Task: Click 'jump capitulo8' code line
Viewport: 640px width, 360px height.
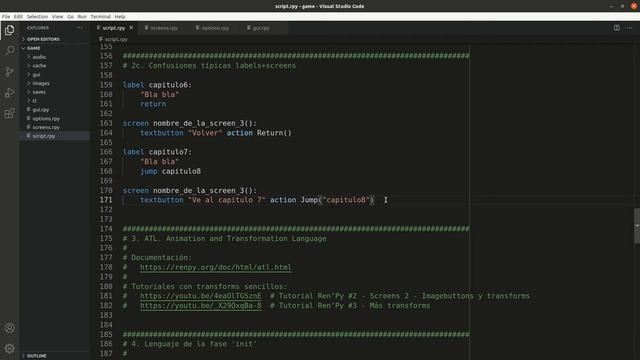Action: tap(170, 171)
